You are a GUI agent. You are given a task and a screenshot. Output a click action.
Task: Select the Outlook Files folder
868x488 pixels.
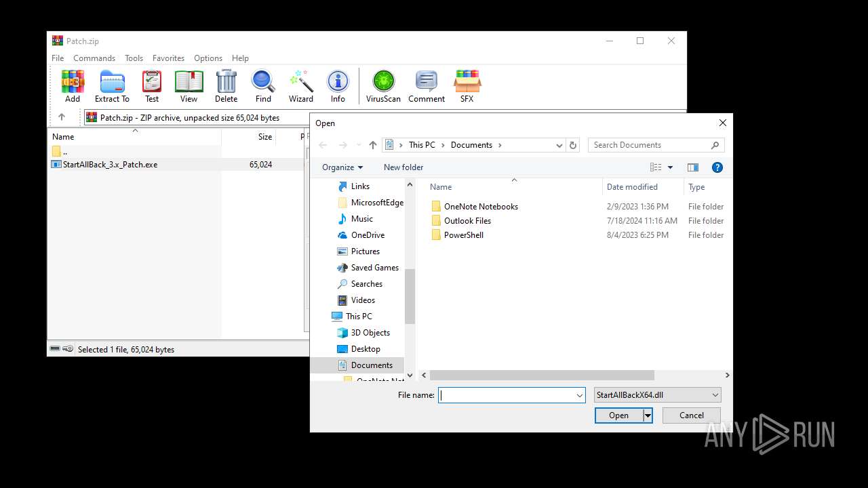tap(467, 221)
